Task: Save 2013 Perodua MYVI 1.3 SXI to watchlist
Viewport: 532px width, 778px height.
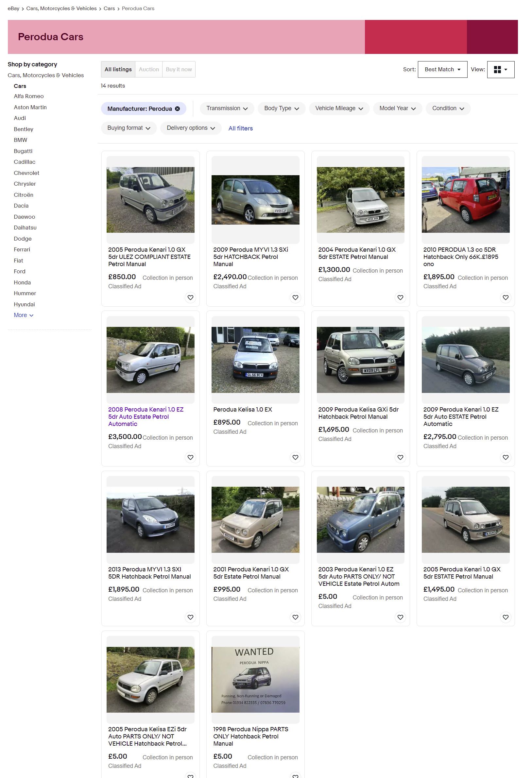Action: [x=191, y=617]
